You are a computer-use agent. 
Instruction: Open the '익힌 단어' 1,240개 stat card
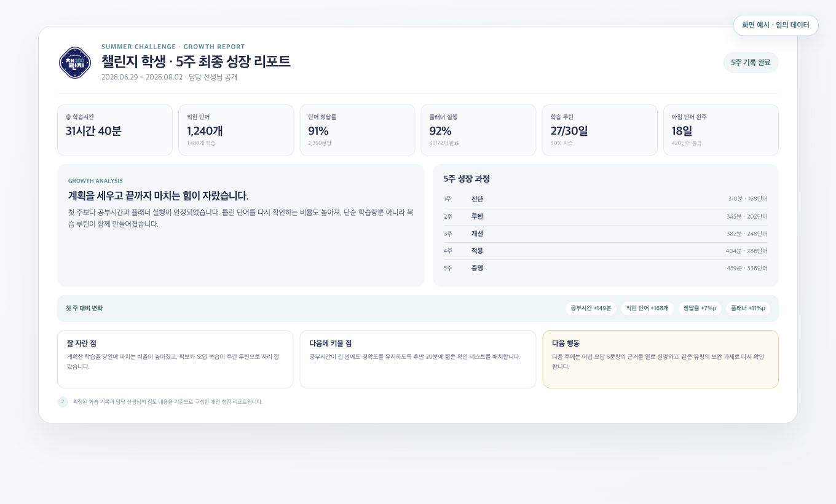[236, 130]
